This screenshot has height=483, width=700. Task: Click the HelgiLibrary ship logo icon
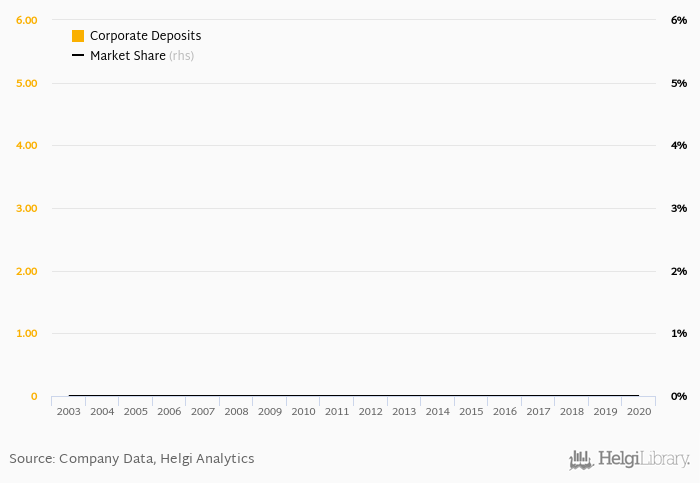tap(581, 460)
